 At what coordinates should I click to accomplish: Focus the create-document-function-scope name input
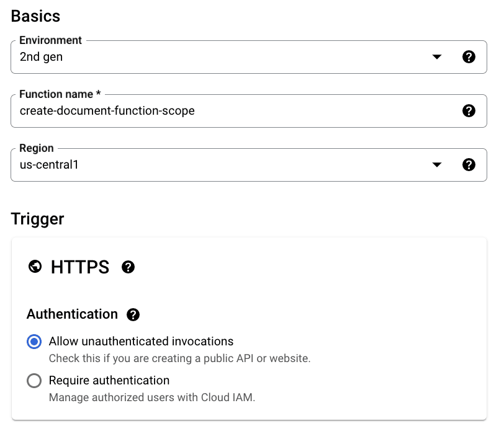(236, 111)
